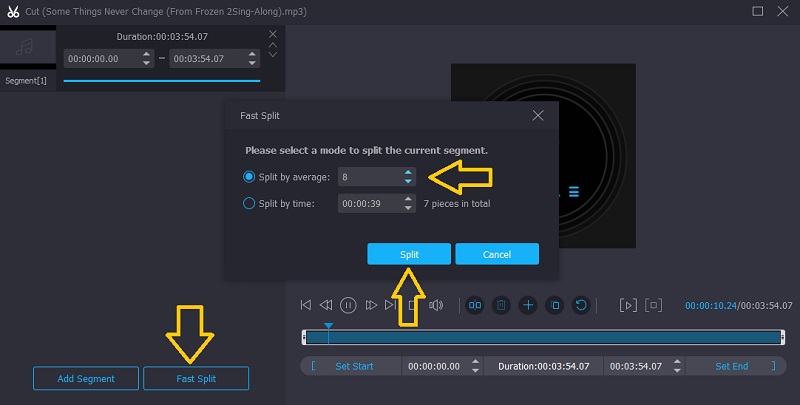
Task: Select the 'Split by time' radio button
Action: tap(250, 203)
